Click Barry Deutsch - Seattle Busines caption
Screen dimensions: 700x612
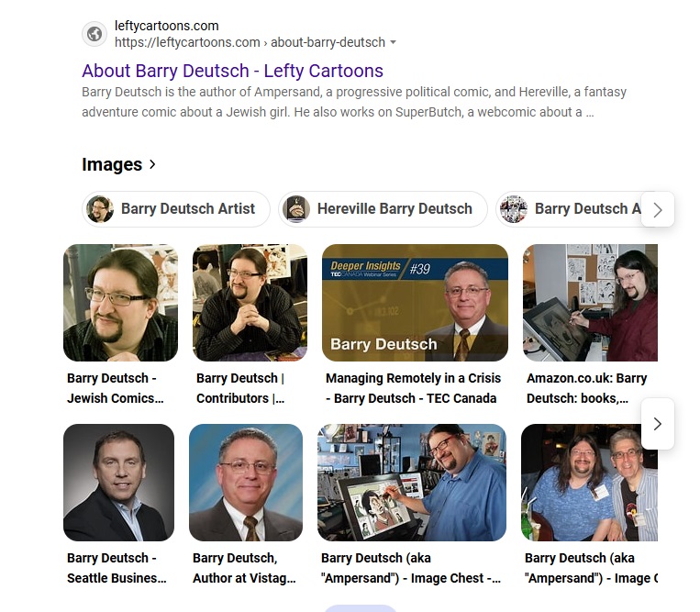point(117,568)
